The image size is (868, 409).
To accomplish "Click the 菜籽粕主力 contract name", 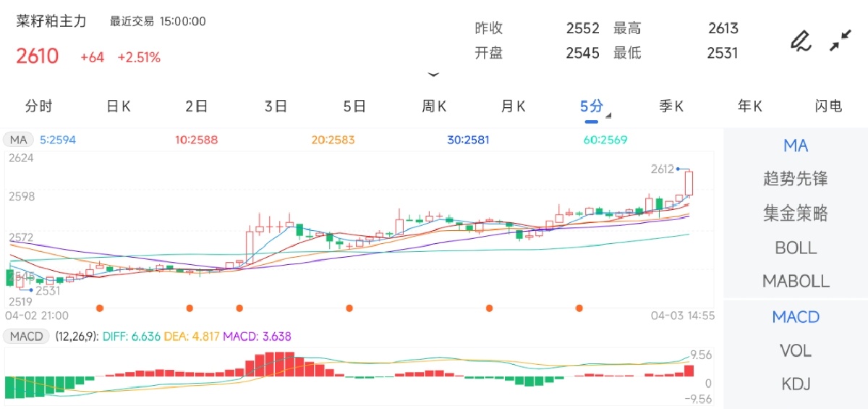I will click(x=51, y=21).
